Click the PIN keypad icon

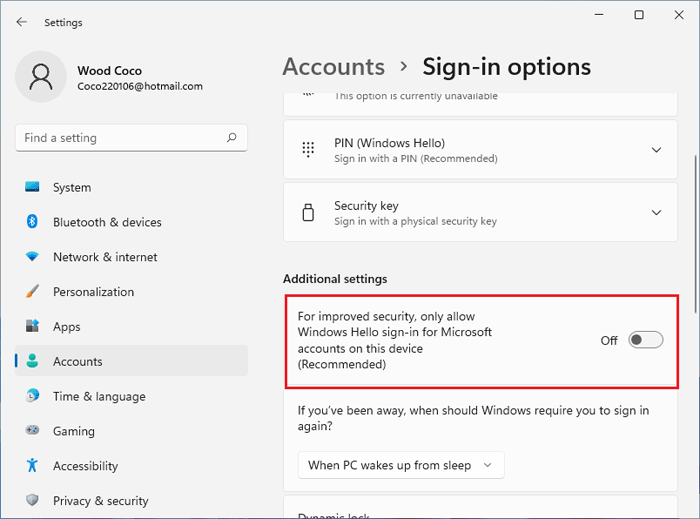click(308, 149)
